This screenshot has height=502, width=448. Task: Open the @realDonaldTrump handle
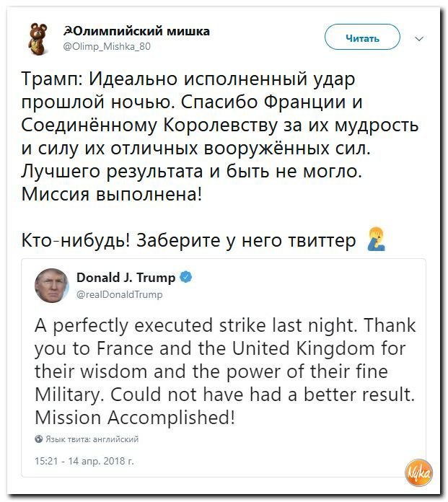pyautogui.click(x=120, y=294)
